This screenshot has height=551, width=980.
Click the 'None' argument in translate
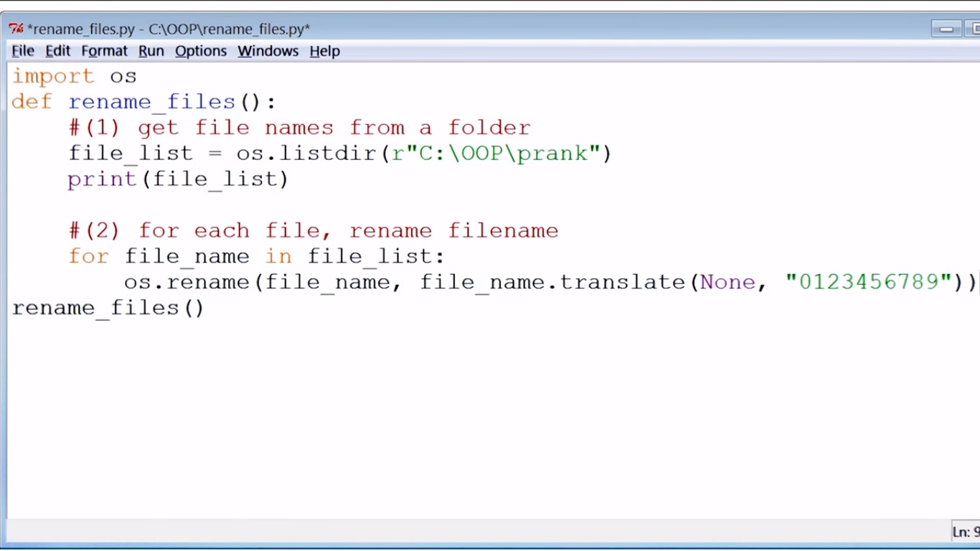[727, 282]
